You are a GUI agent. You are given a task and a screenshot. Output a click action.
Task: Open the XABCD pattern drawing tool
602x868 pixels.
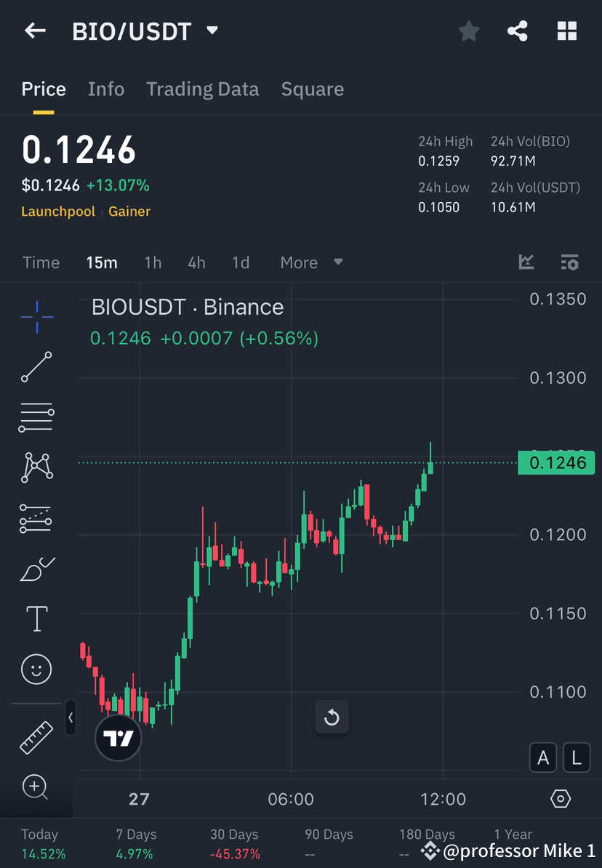(36, 467)
